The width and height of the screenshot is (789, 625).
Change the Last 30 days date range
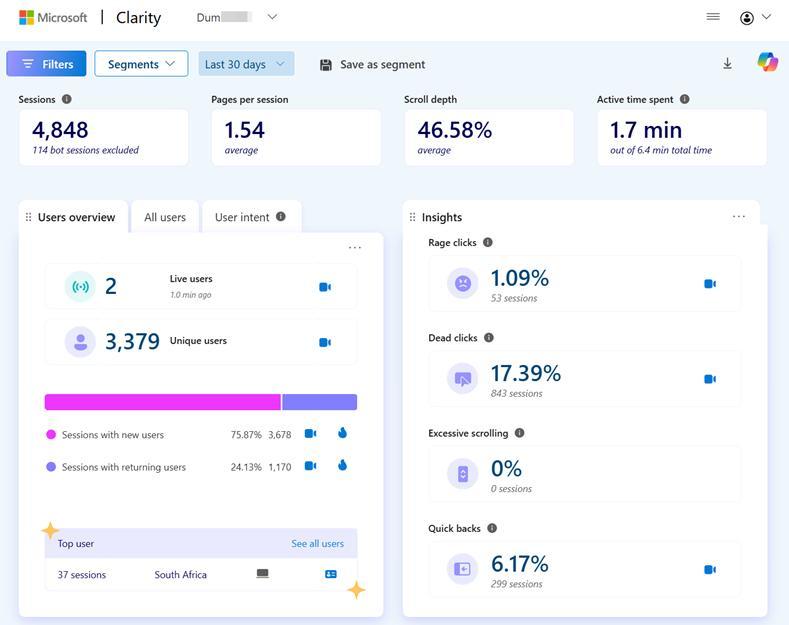point(246,64)
